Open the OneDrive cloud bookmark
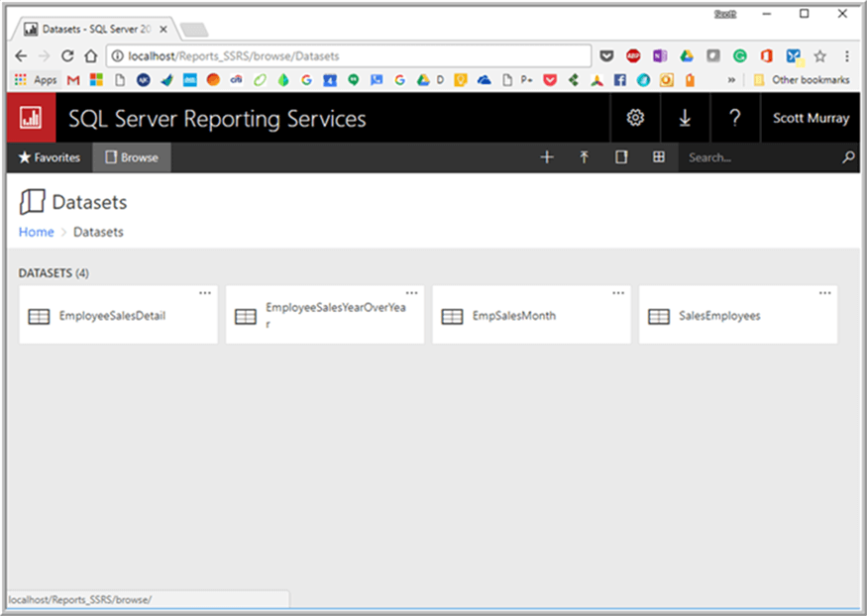Viewport: 867px width, 616px height. [x=484, y=80]
